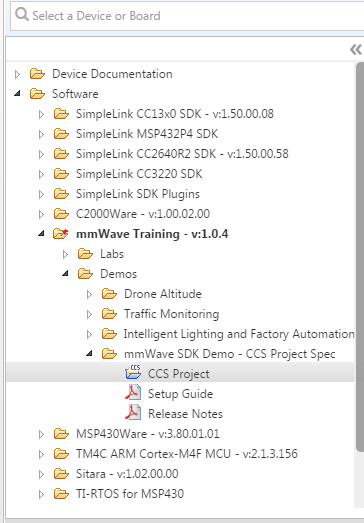Image resolution: width=364 pixels, height=523 pixels.
Task: Click the Sitara folder icon
Action: 61,474
